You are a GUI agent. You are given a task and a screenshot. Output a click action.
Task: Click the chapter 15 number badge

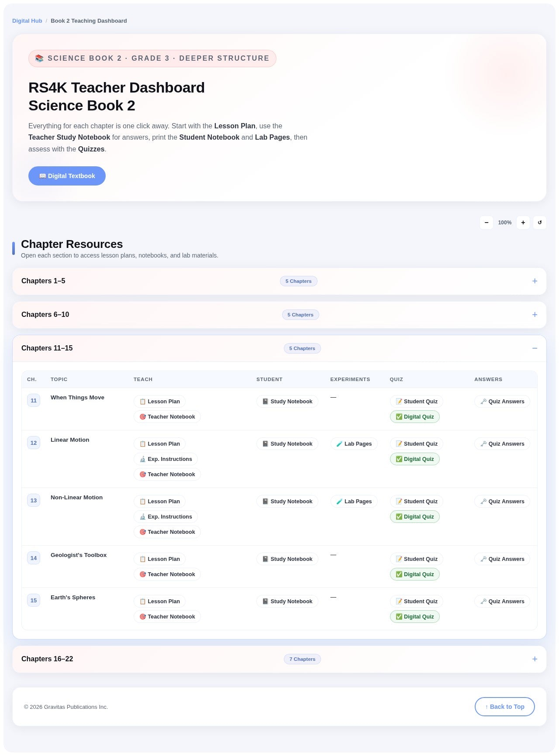tap(34, 600)
